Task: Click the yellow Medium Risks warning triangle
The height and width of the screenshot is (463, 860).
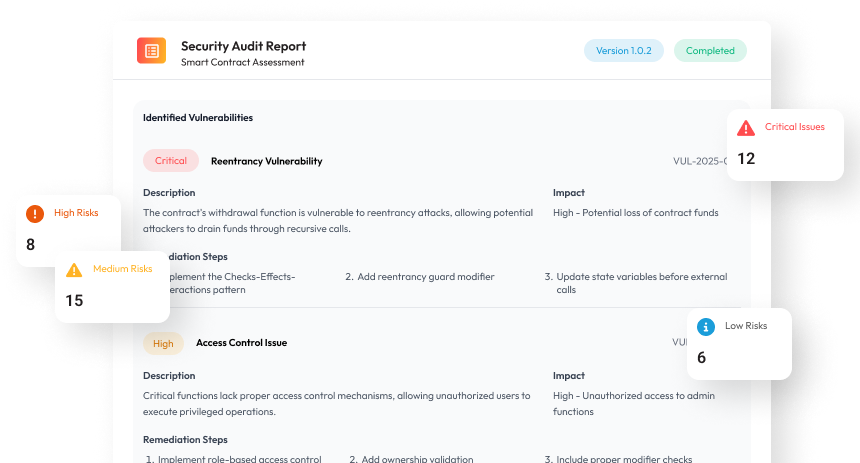Action: [74, 270]
